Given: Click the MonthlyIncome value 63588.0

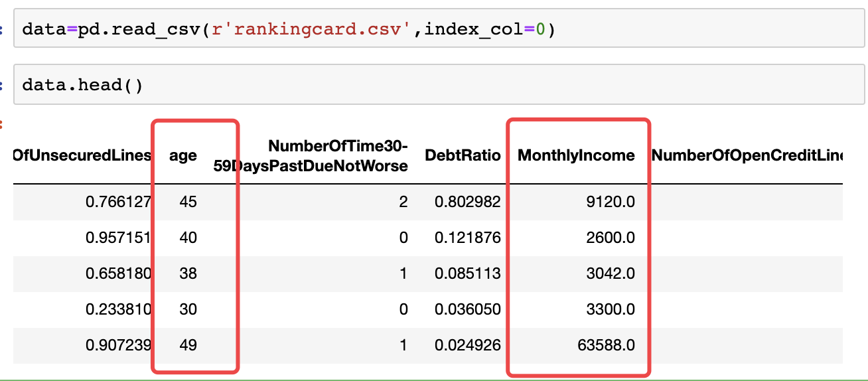Looking at the screenshot, I should click(x=607, y=345).
